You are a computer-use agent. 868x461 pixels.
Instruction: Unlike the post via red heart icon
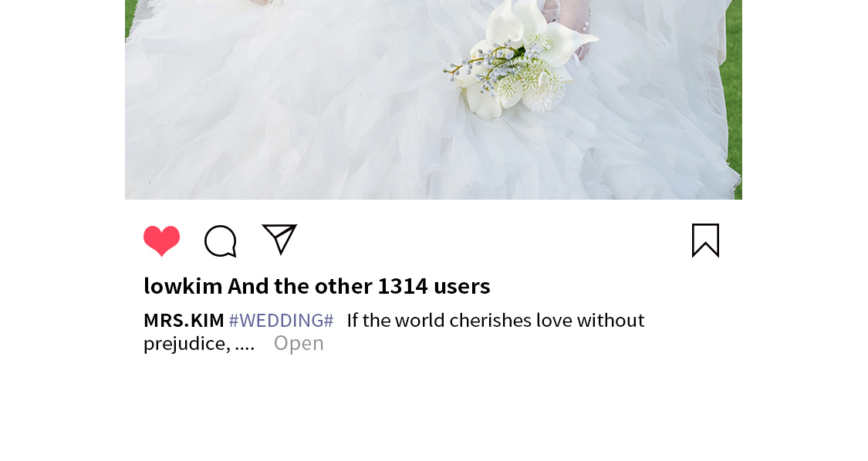pyautogui.click(x=162, y=241)
